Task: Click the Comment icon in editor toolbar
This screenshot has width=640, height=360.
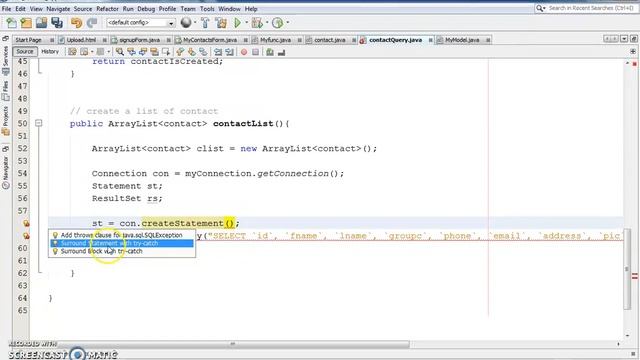Action: point(270,52)
